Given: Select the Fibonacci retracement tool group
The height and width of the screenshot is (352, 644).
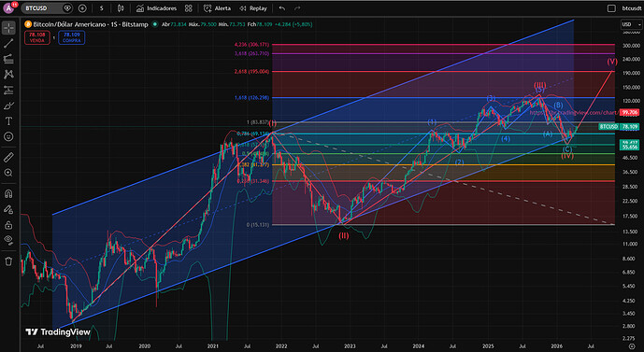Looking at the screenshot, I should pos(8,59).
